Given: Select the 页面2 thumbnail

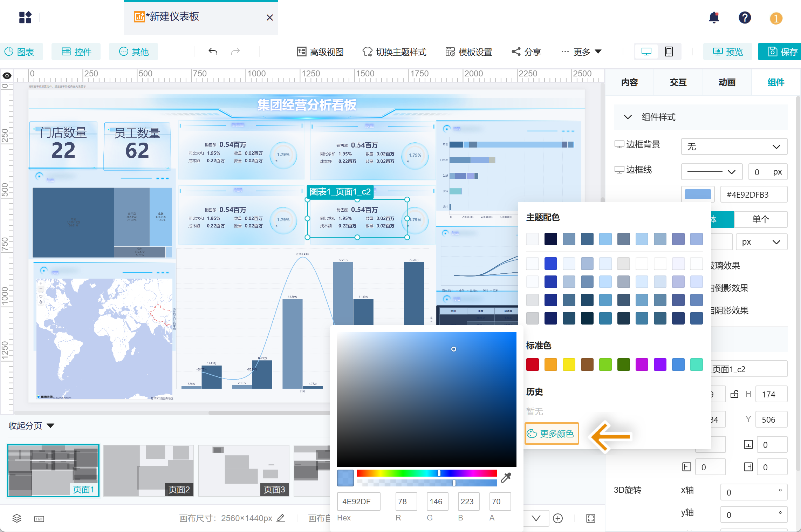Looking at the screenshot, I should coord(149,470).
